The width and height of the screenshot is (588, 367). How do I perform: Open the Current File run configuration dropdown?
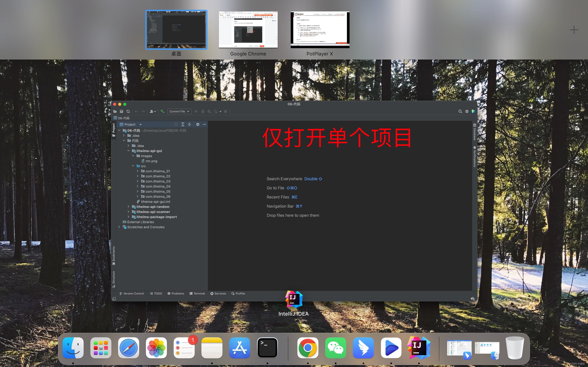(179, 111)
